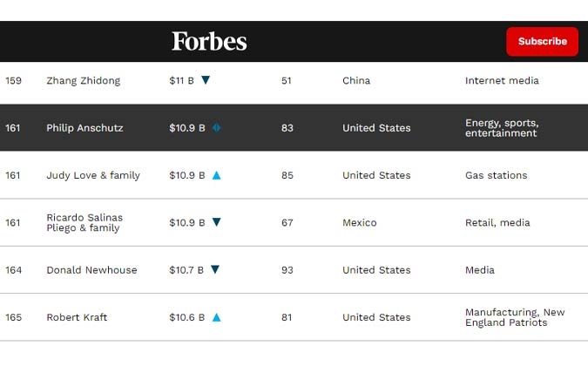Open Zhang Zhidong's profile name
This screenshot has width=588, height=366.
tap(84, 81)
